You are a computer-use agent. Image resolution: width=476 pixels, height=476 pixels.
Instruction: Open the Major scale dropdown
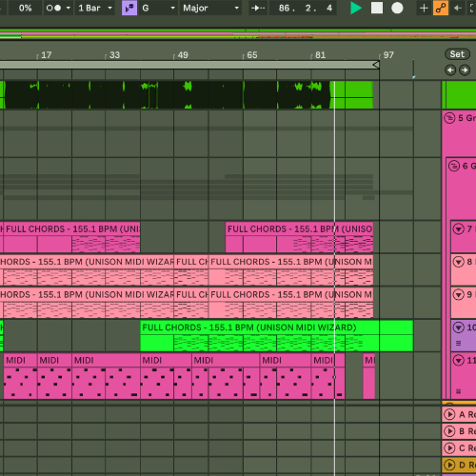[x=211, y=8]
